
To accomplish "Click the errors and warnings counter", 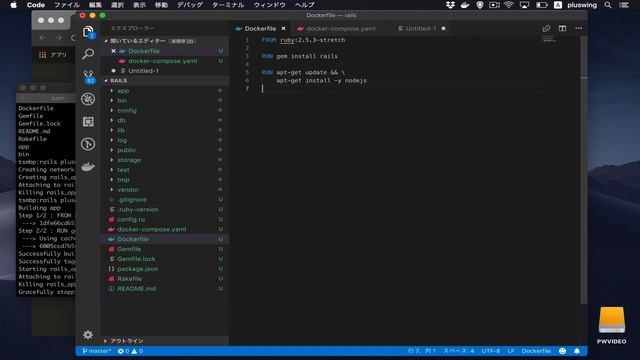I will click(x=130, y=351).
